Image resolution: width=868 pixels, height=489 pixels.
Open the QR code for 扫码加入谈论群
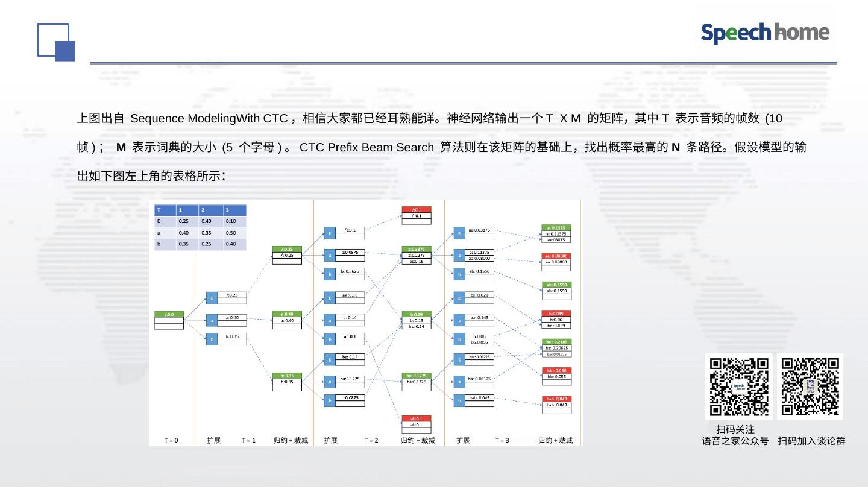[x=810, y=386]
